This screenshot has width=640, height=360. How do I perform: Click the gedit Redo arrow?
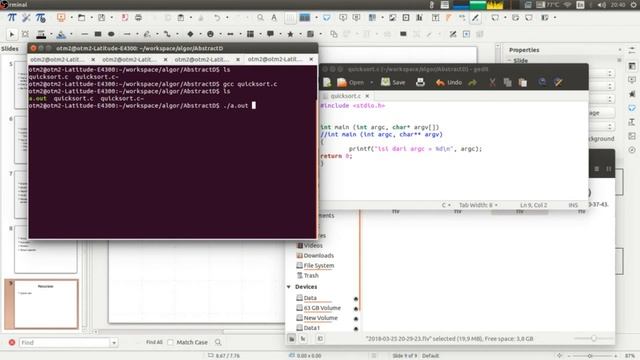473,82
